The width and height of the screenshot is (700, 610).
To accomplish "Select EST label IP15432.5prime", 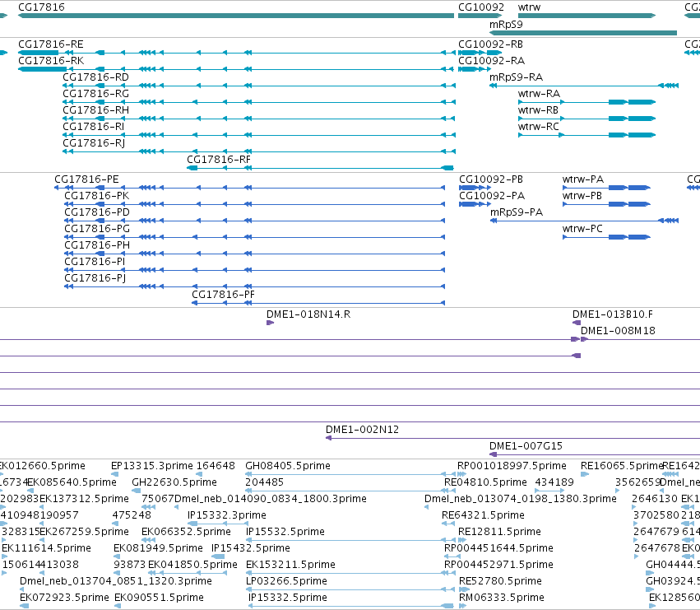I will pyautogui.click(x=251, y=548).
